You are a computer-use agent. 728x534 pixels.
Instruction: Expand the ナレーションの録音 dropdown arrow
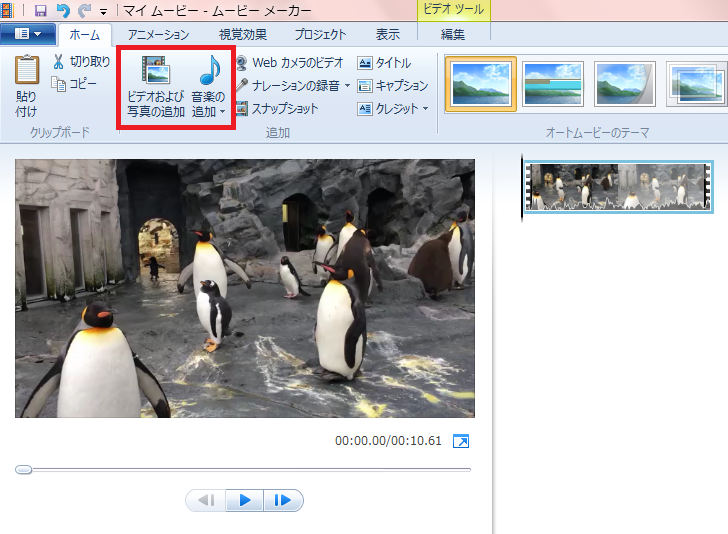347,85
